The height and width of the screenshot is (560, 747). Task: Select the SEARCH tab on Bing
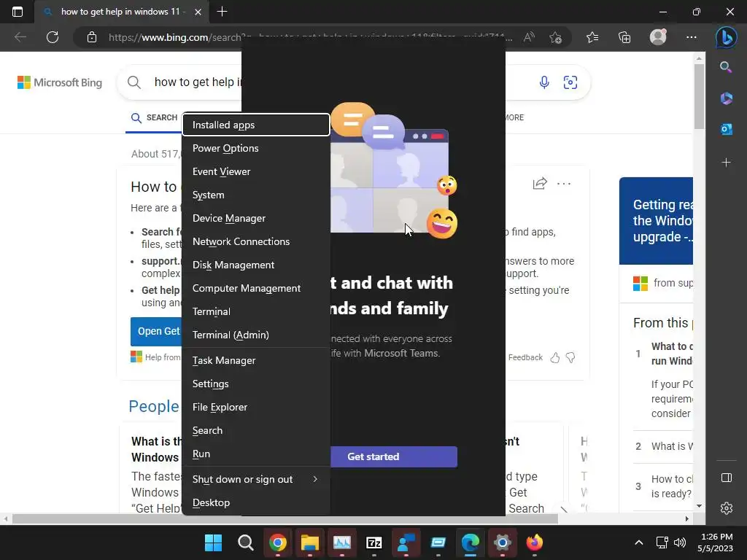click(x=155, y=117)
